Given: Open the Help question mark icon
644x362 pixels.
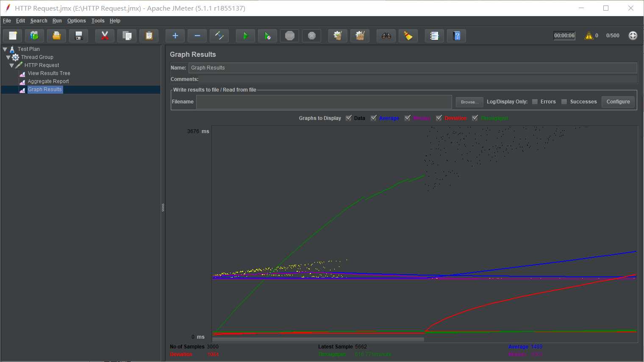Looking at the screenshot, I should 457,36.
